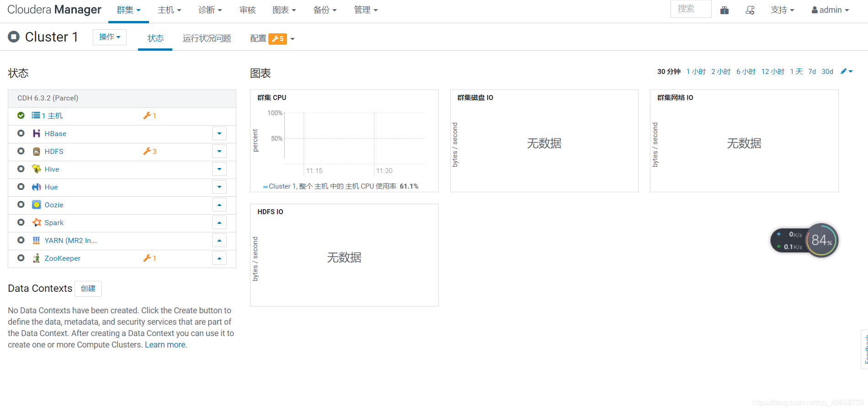Select the 7d time range
The image size is (868, 411).
[x=812, y=72]
